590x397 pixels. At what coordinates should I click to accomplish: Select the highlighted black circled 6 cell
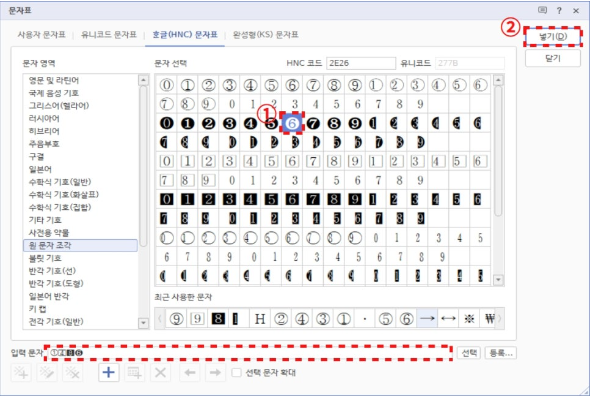[292, 123]
